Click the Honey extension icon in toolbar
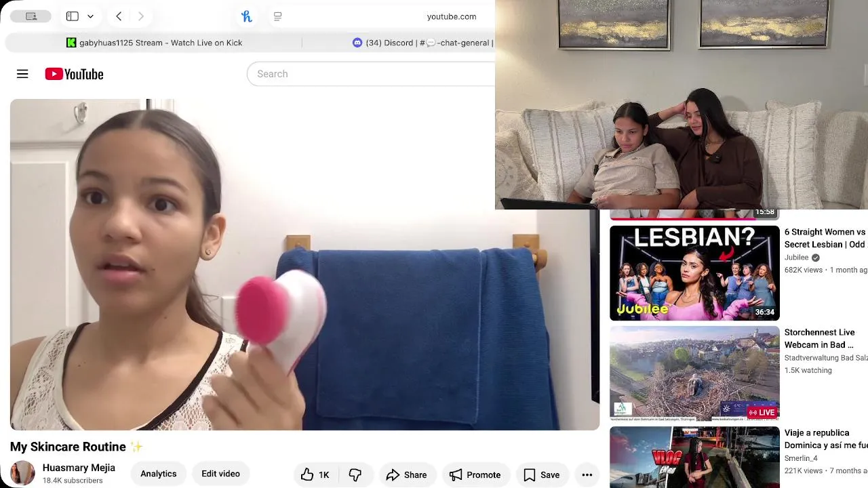 click(247, 16)
